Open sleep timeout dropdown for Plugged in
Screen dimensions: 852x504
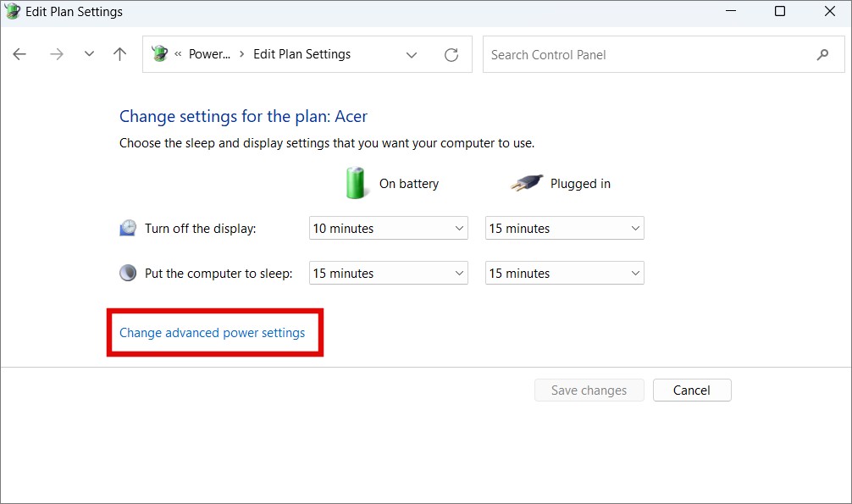(x=565, y=273)
